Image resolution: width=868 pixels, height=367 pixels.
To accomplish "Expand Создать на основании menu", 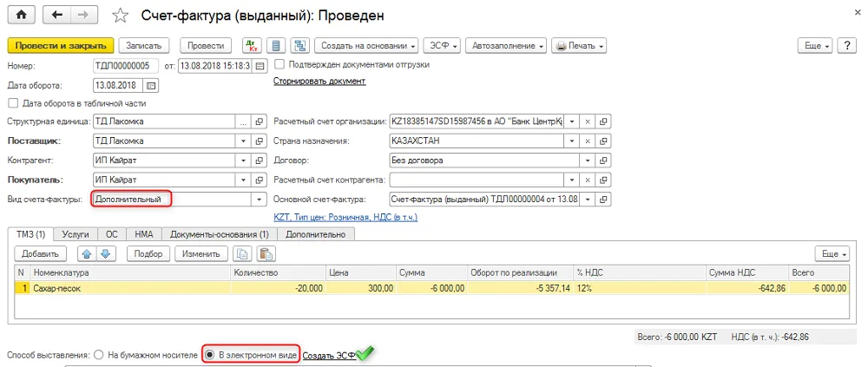I will pos(368,46).
